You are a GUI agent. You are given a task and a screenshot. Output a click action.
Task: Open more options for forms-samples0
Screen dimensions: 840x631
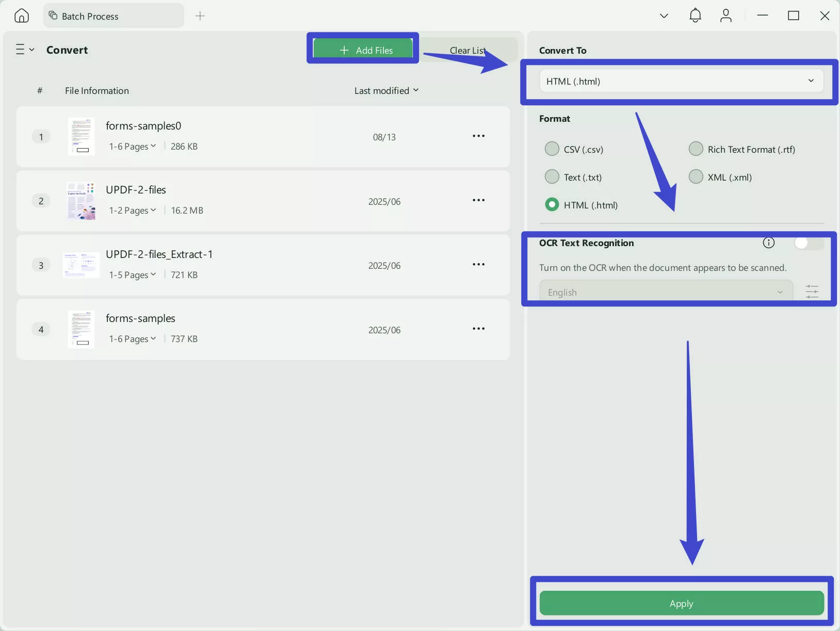479,136
